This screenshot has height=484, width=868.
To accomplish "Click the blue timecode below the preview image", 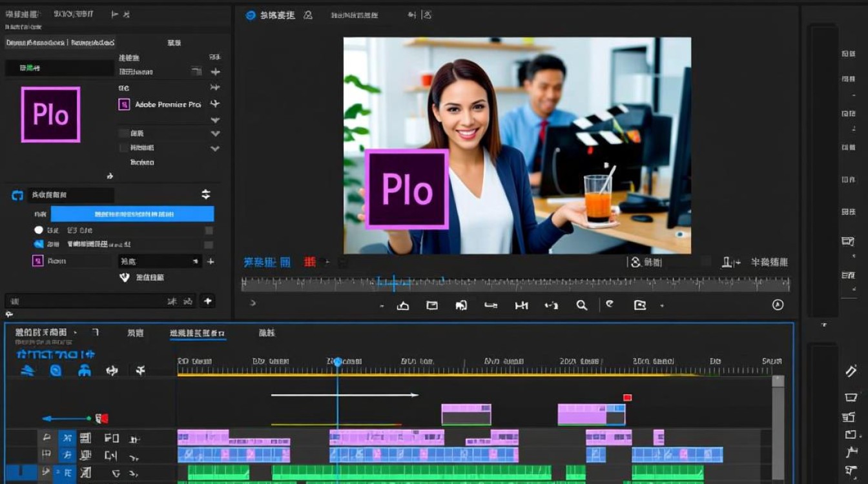I will click(x=267, y=262).
